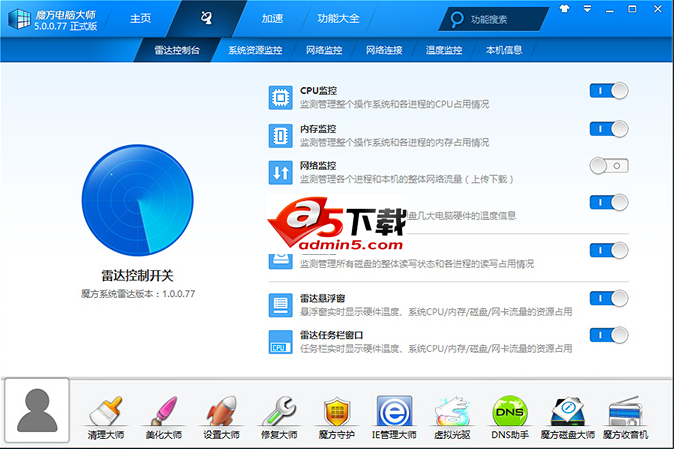Click the 网络监控 up-down arrows icon

tap(280, 172)
